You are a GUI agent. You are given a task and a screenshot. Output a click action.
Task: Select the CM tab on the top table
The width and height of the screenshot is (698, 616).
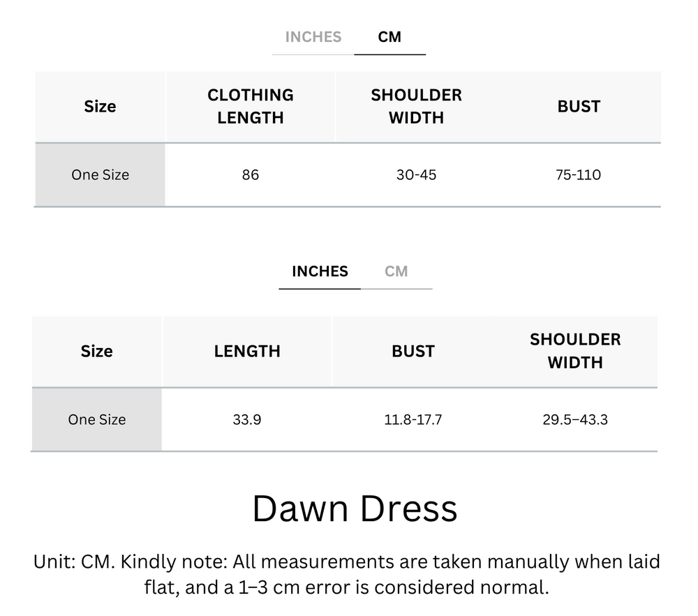click(x=390, y=37)
